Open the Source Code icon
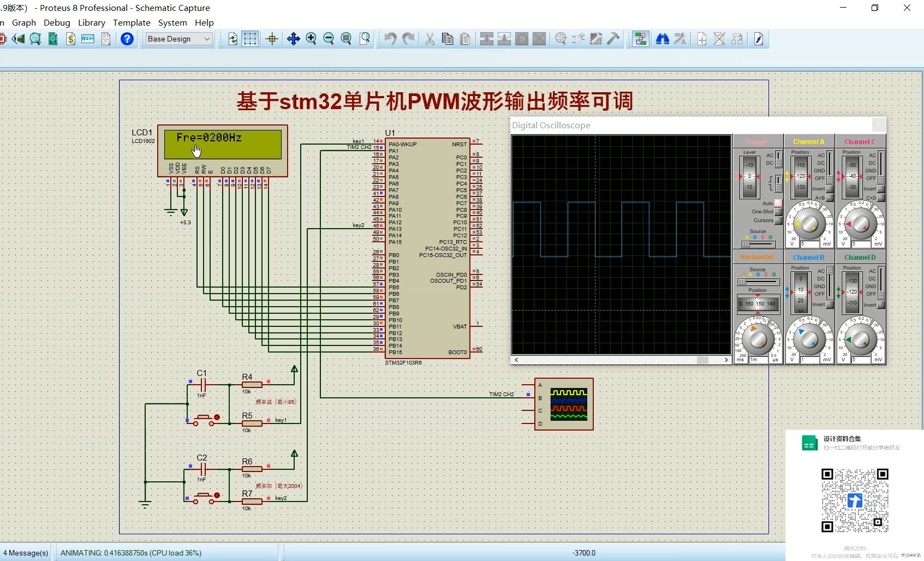924x561 pixels. pos(88,39)
